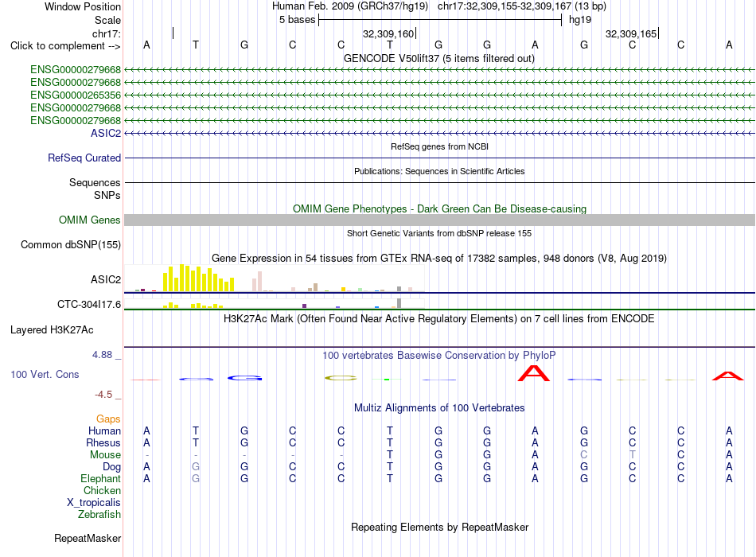Select the Elephant alignment row label
The height and width of the screenshot is (557, 756).
pyautogui.click(x=101, y=478)
